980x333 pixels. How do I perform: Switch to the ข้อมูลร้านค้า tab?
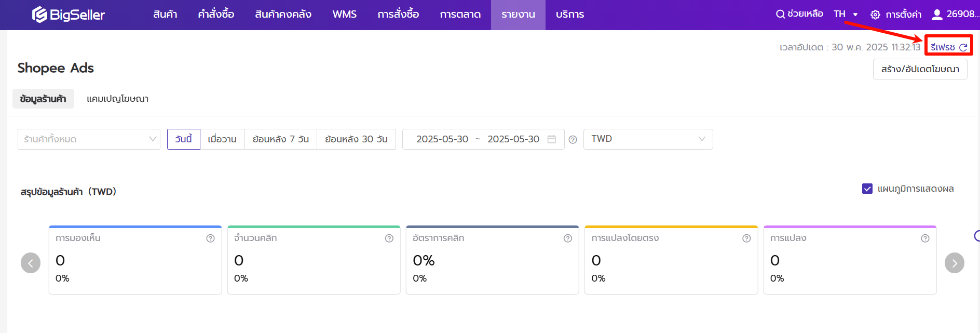click(43, 99)
